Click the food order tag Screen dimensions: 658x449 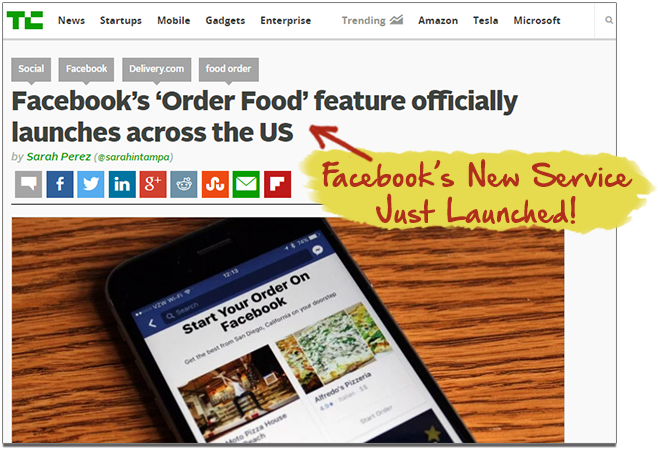click(228, 69)
